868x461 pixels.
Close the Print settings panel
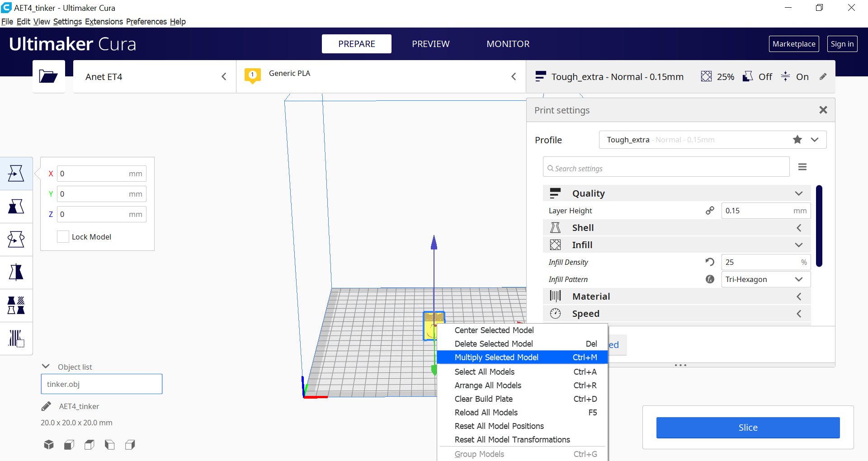[x=823, y=110]
